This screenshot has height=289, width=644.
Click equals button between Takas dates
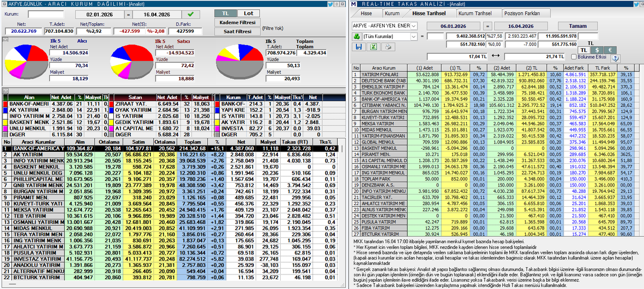tap(487, 25)
